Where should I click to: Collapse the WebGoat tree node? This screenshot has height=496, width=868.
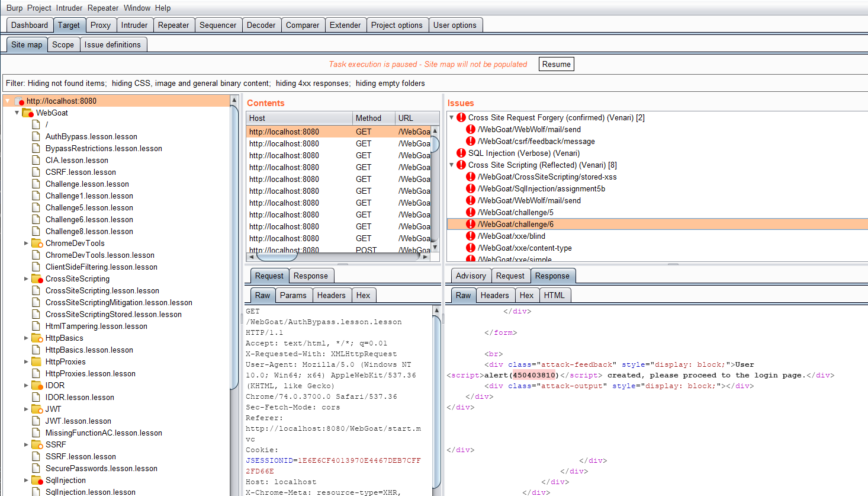[17, 113]
